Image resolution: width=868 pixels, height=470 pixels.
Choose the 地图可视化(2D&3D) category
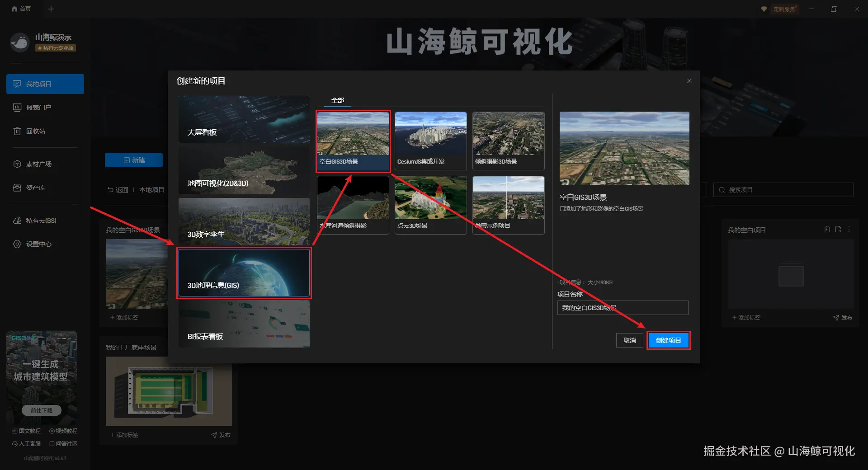244,171
